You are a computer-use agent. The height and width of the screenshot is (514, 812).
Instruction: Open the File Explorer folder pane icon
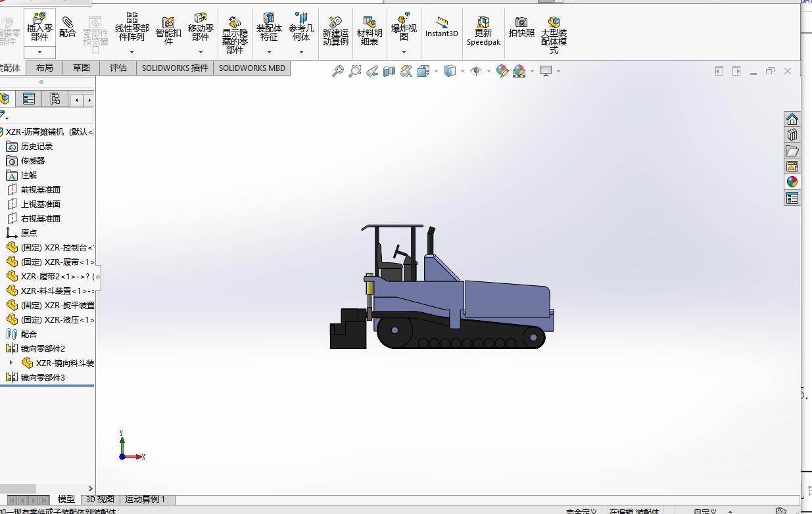(x=792, y=151)
